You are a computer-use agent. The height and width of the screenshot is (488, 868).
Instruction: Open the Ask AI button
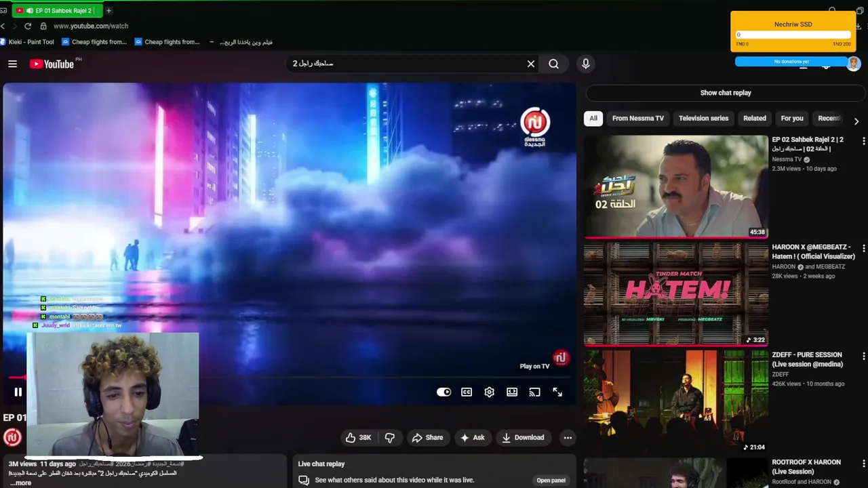click(x=473, y=438)
